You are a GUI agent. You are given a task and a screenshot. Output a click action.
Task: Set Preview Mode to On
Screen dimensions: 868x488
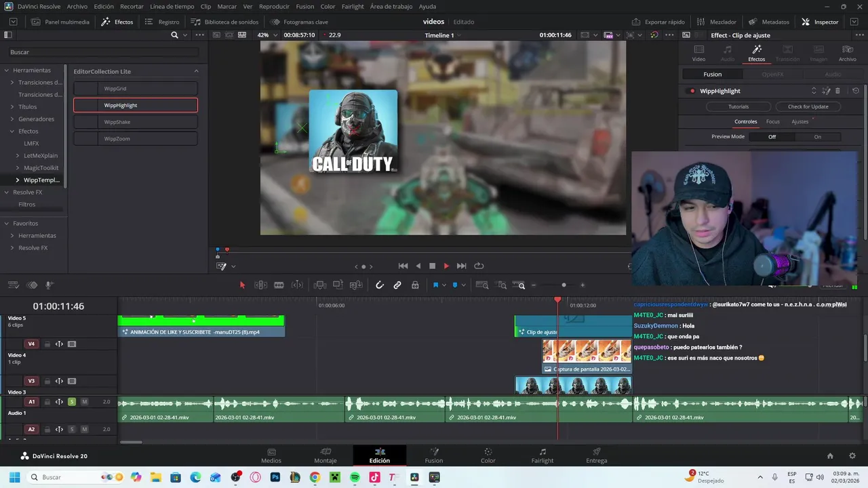pos(818,137)
